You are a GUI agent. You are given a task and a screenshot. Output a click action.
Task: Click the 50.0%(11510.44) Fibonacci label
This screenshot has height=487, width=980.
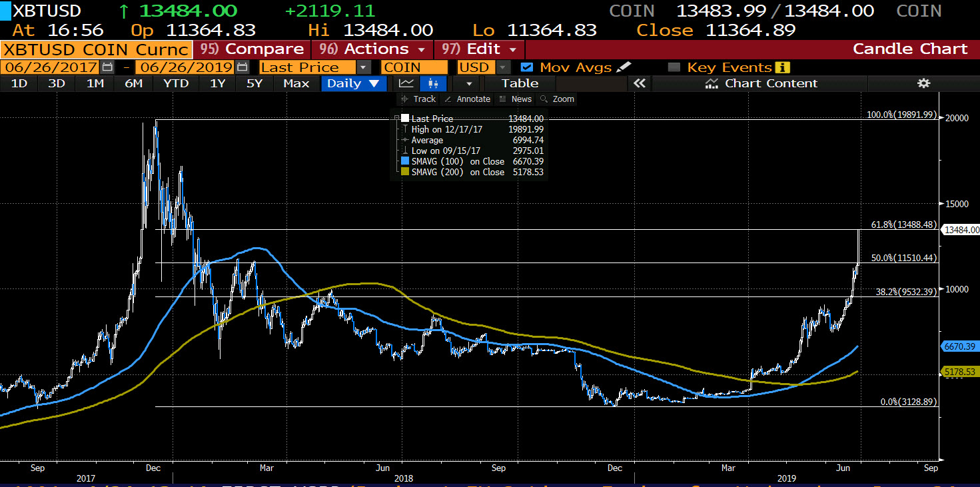905,258
